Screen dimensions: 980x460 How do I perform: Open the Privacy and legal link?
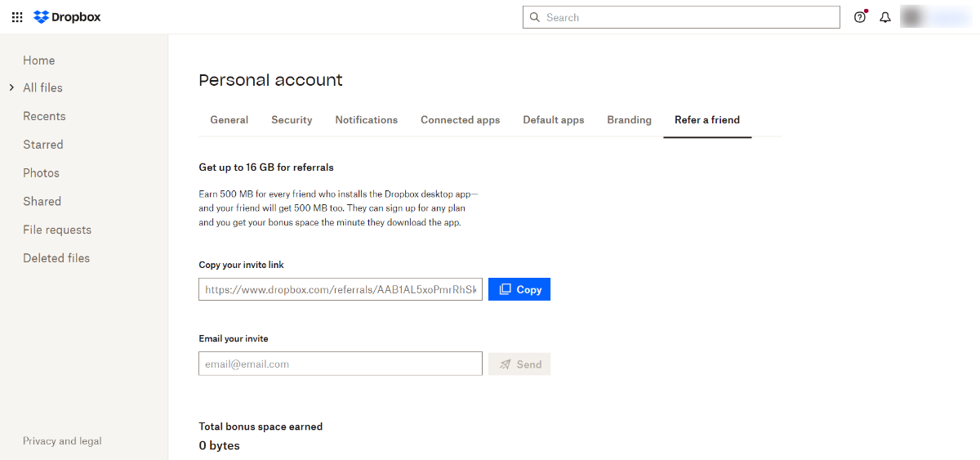(62, 441)
